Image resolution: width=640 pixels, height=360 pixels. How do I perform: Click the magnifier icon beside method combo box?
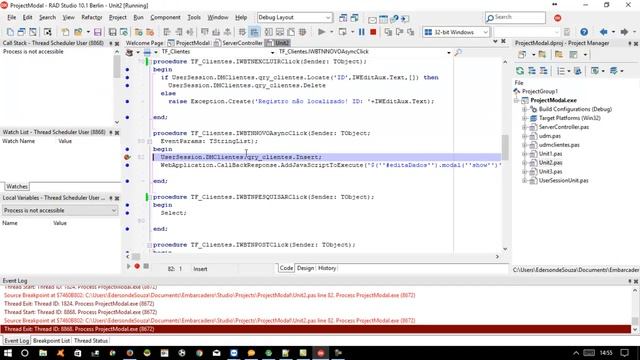coord(458,52)
